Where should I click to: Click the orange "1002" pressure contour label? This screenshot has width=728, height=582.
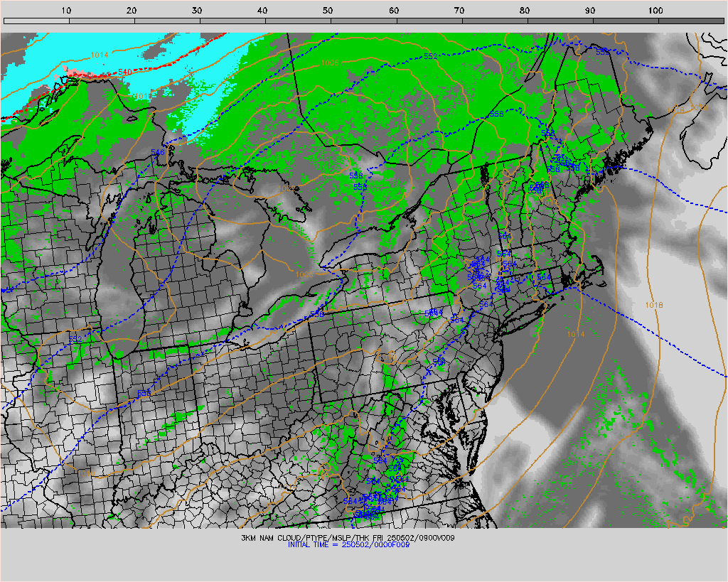point(287,189)
